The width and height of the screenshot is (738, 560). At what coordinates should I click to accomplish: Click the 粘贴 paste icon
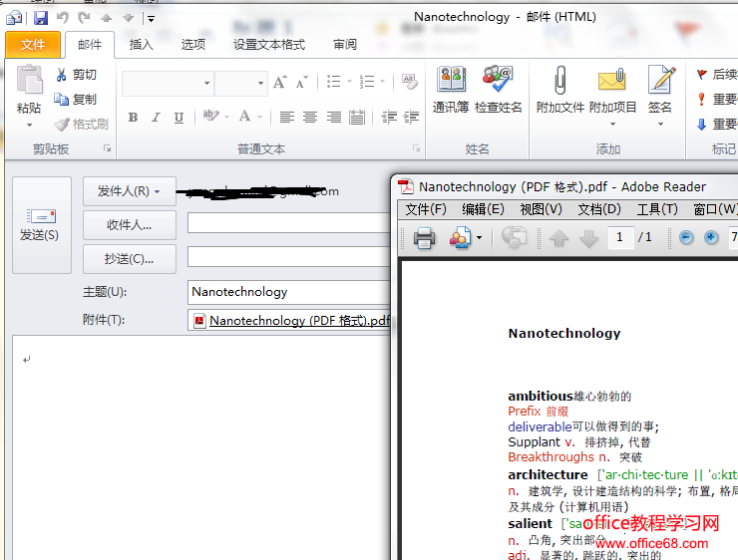click(x=29, y=80)
